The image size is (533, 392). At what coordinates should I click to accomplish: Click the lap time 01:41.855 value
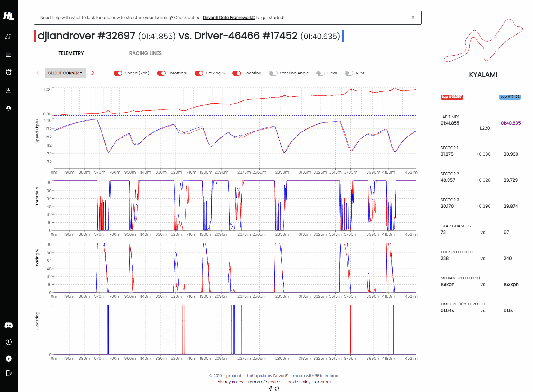450,123
